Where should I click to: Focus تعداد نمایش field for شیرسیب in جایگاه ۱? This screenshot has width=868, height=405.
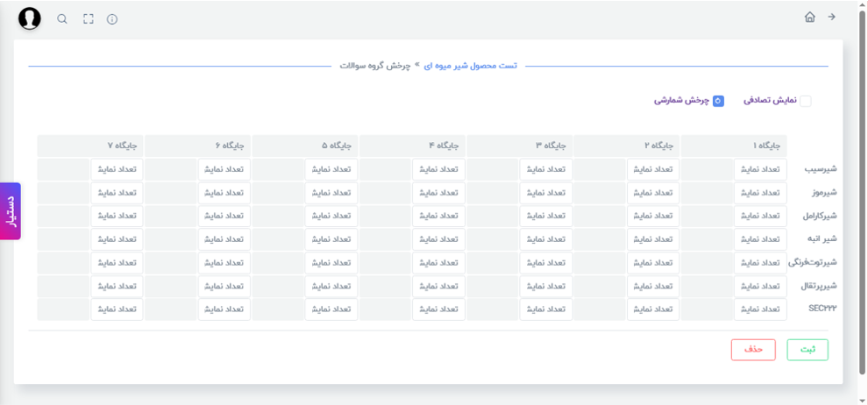pos(761,169)
